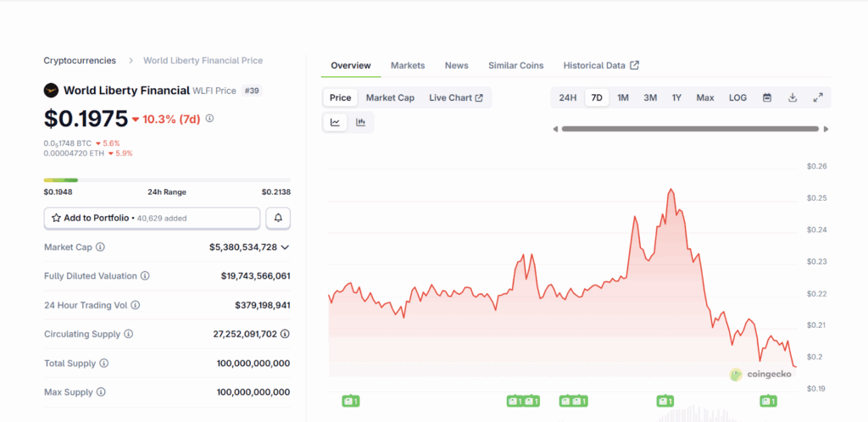Toggle LOG scale on the chart

[x=737, y=97]
